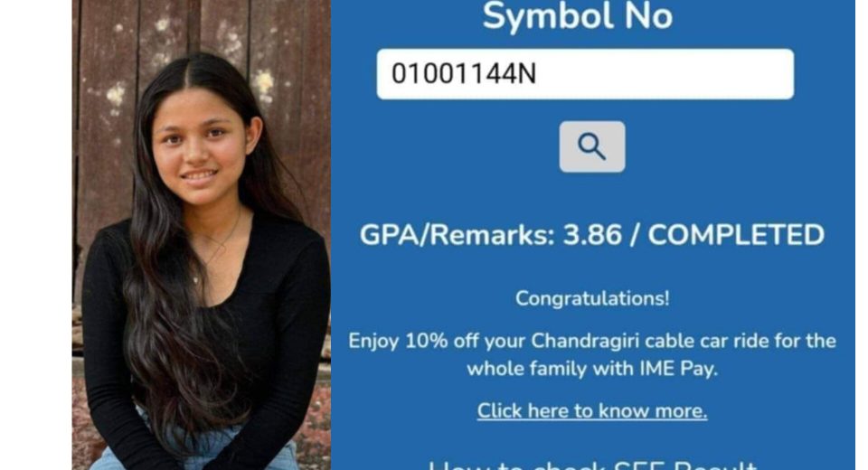
Task: Click the Chandragiri cable car offer text
Action: (591, 354)
